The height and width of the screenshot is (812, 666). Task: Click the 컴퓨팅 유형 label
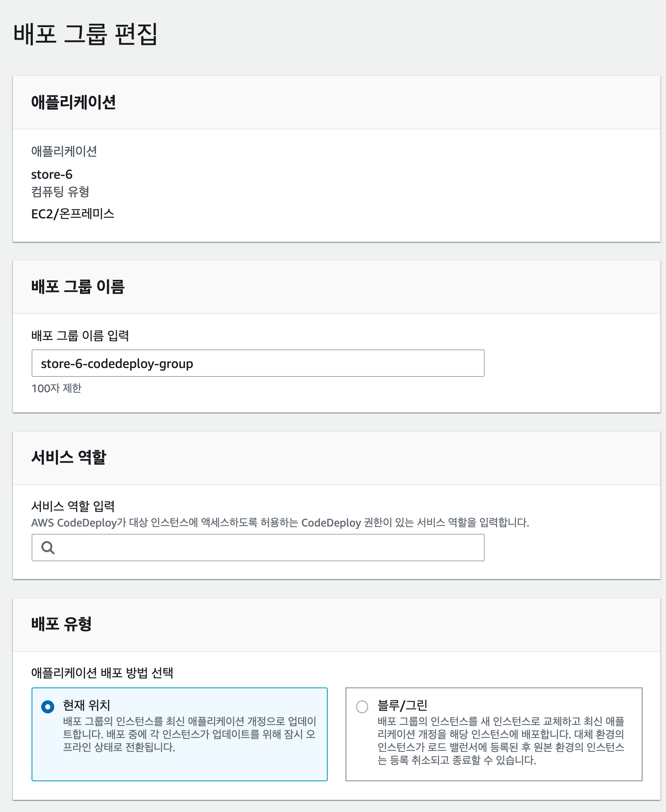pos(60,191)
